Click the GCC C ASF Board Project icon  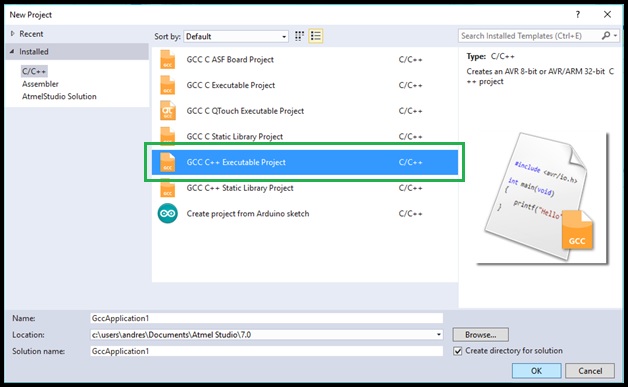tap(167, 60)
